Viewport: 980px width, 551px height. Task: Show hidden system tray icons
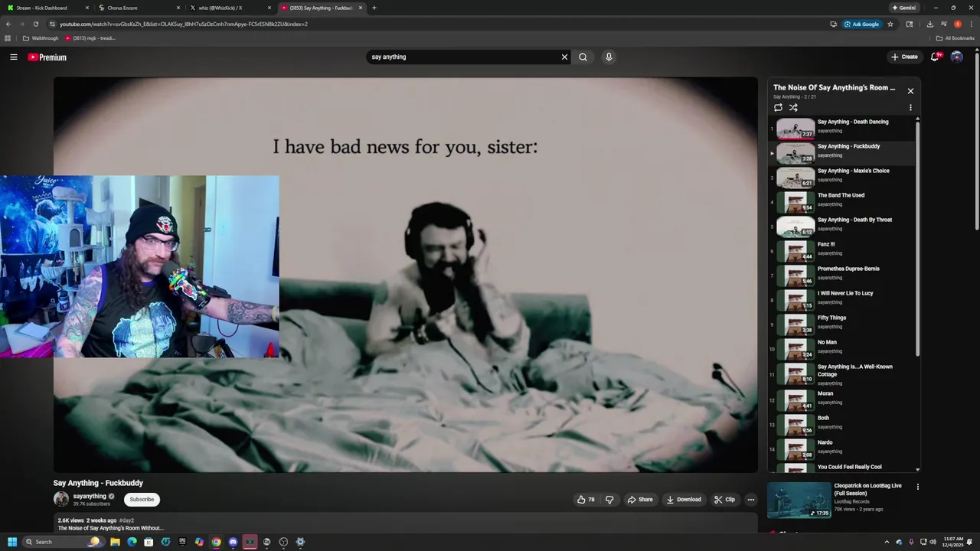[887, 542]
